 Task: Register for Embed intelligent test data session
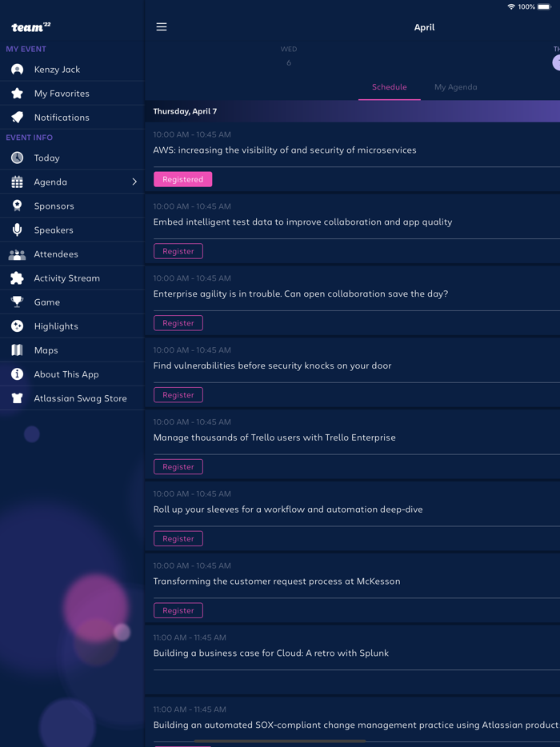178,251
